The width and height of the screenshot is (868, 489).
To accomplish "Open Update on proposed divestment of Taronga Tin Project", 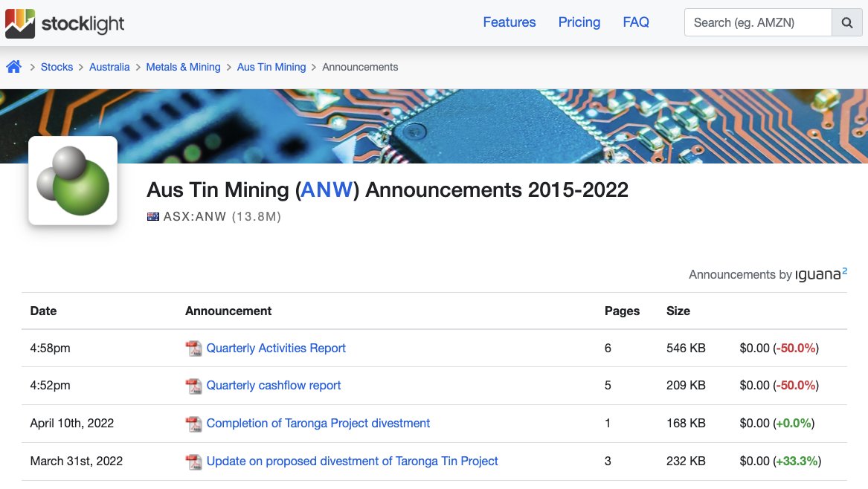I will click(x=352, y=461).
